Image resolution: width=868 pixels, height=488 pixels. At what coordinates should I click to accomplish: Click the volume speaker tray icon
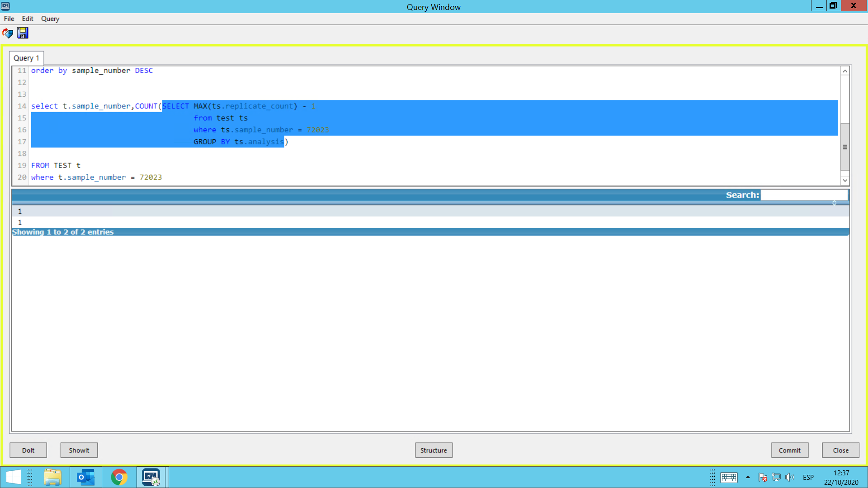[x=790, y=477]
